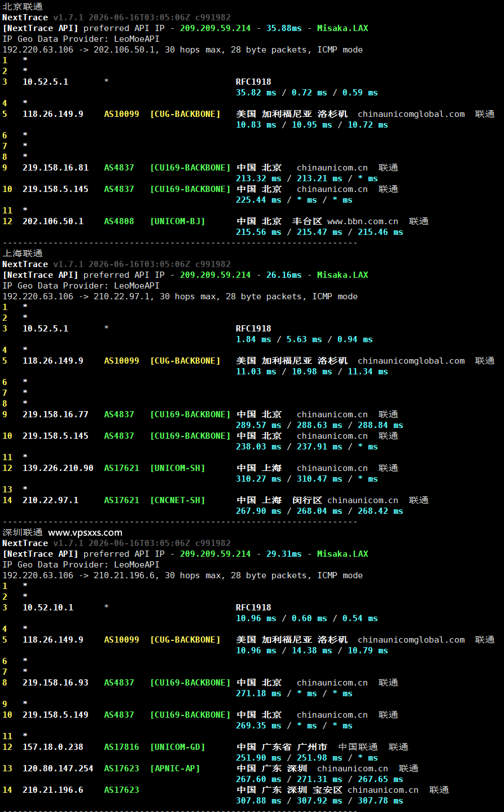Select the www.bbn.com.cn domain text
This screenshot has width=504, height=812.
363,221
